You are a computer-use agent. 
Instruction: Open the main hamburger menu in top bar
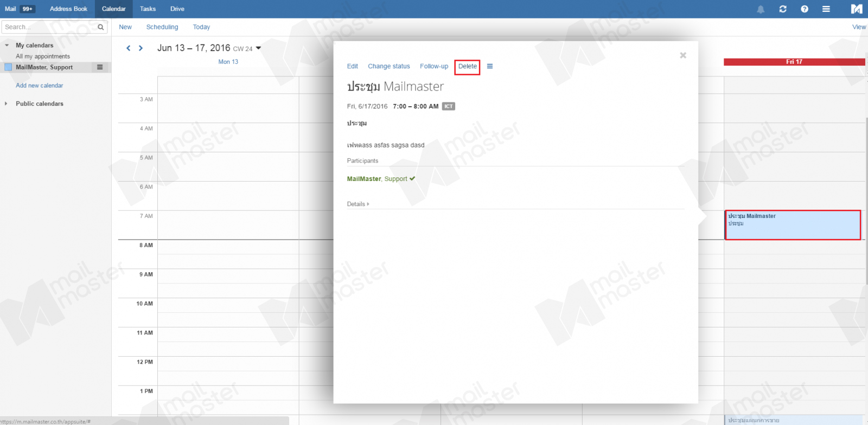coord(826,9)
